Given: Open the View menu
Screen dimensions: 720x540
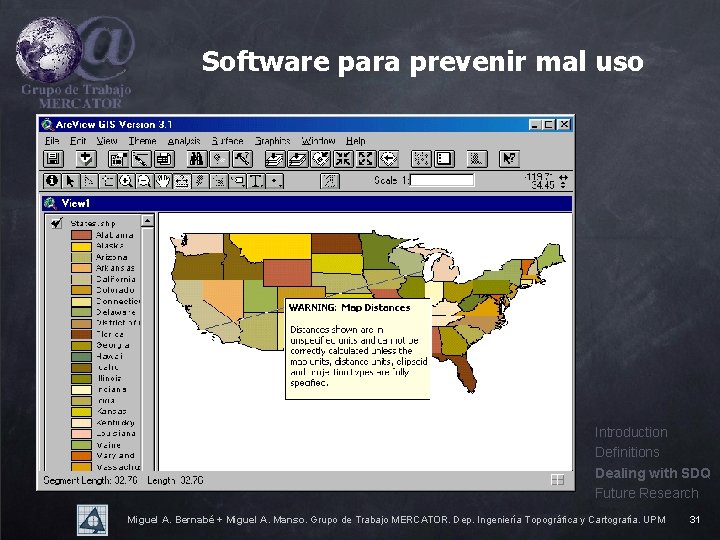Looking at the screenshot, I should coord(107,141).
